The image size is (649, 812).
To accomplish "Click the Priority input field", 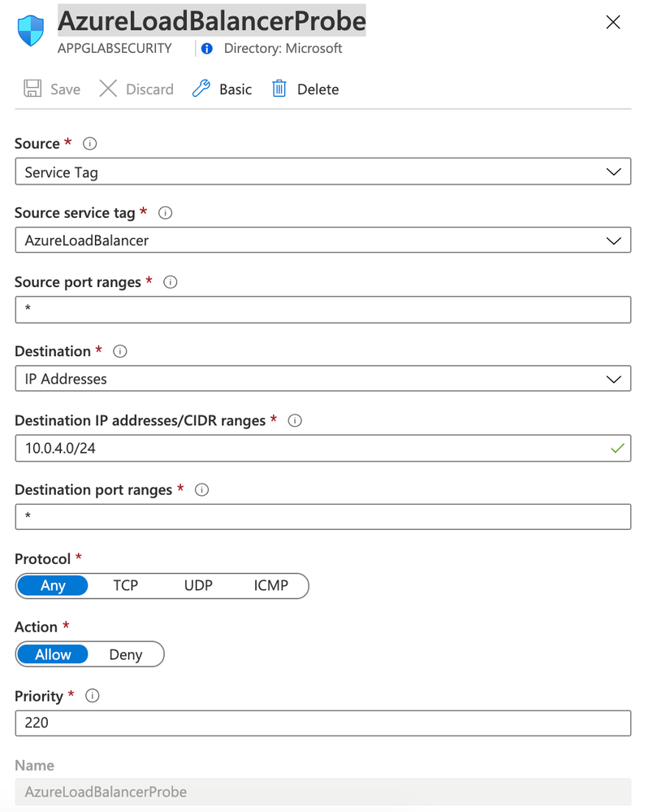I will 322,723.
